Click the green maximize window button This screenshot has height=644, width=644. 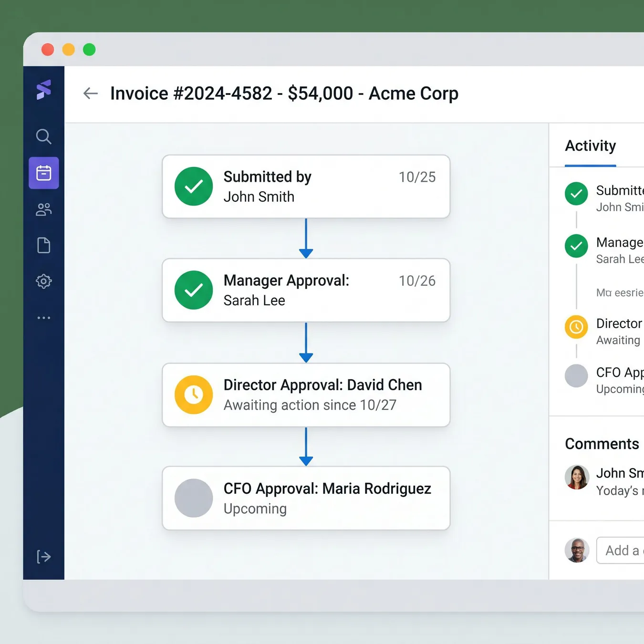[89, 50]
